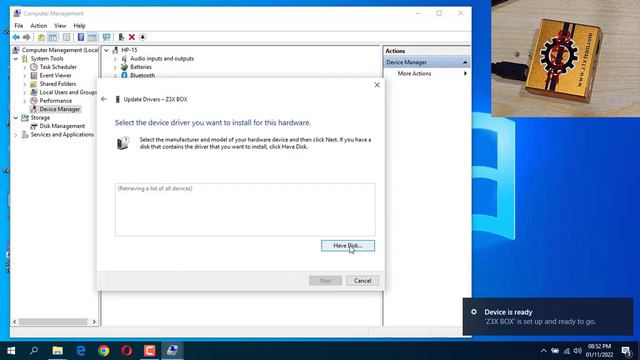Image resolution: width=640 pixels, height=360 pixels.
Task: Toggle Show/Hide Action Pane toolbar icon
Action: pos(92,38)
